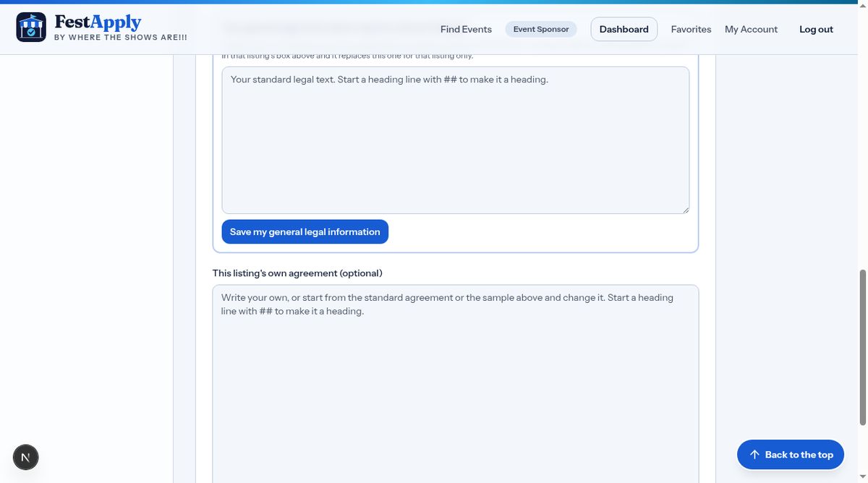Screen dimensions: 868x483
Task: Open the Next.js dev tools N badge
Action: [x=26, y=457]
